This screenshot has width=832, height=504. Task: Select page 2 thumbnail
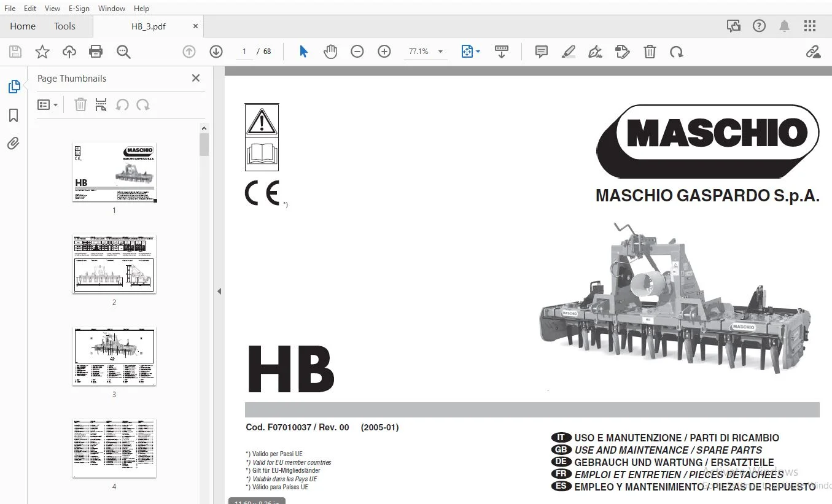[x=114, y=264]
